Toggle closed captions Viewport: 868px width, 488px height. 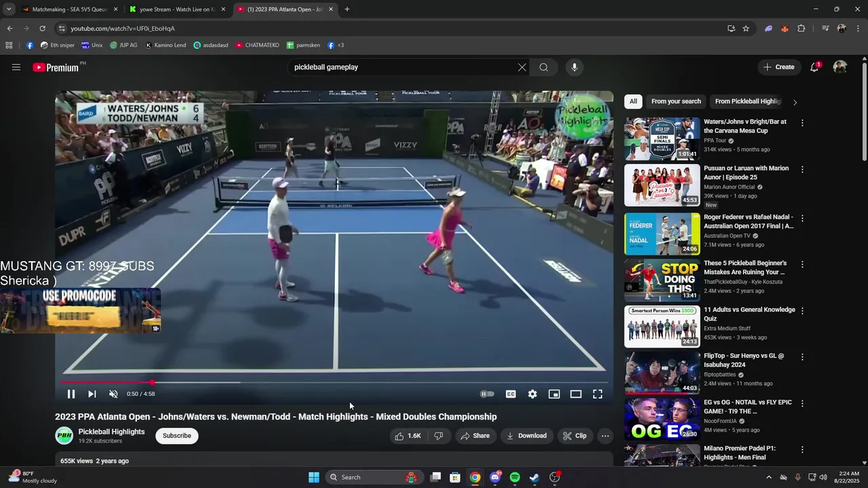[x=511, y=394]
